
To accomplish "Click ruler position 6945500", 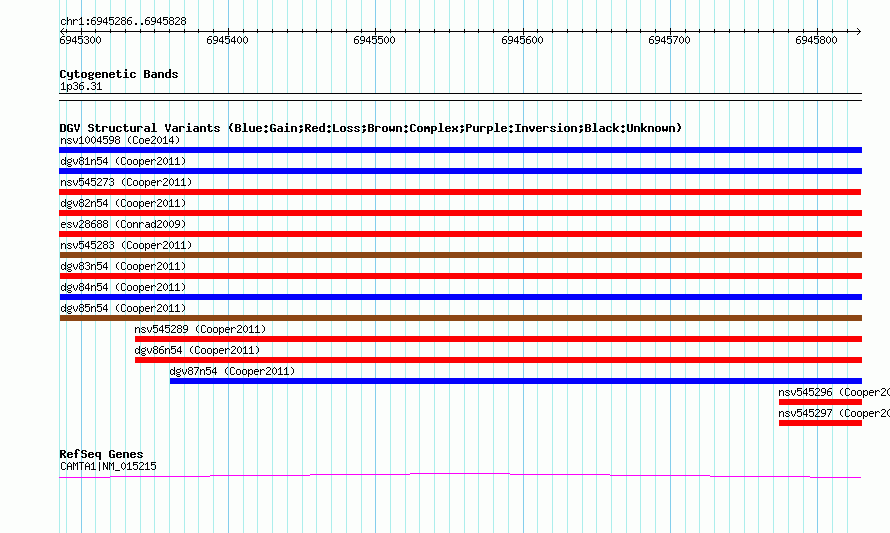I will pos(375,40).
